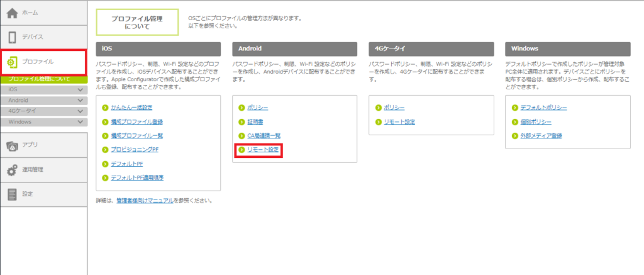This screenshot has height=275, width=644.
Task: Click the gear icon for 運用管理
Action: point(12,170)
